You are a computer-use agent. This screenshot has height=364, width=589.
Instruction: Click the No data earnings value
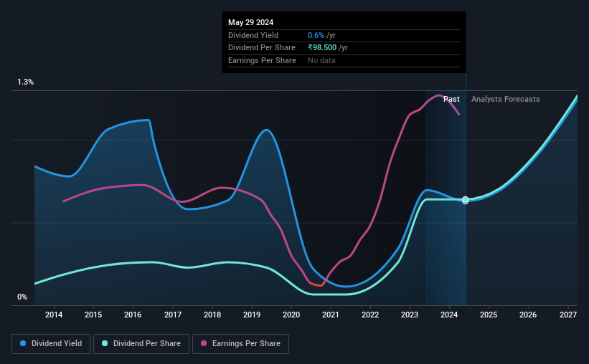pyautogui.click(x=321, y=60)
